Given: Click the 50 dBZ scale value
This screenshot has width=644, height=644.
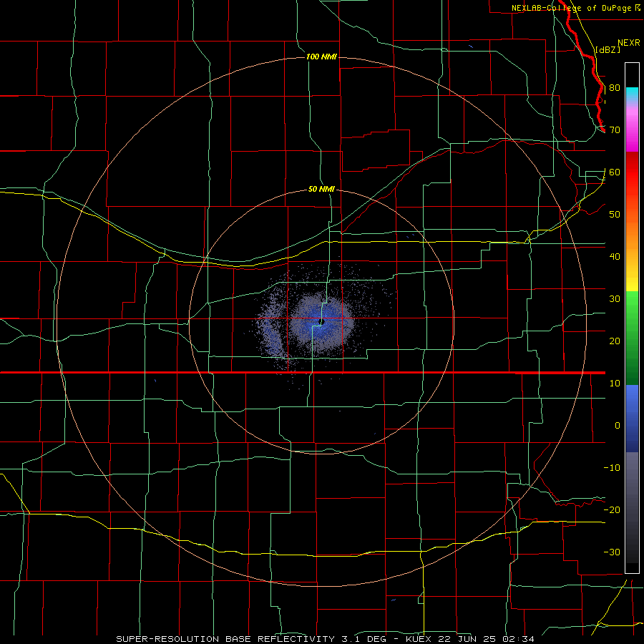Looking at the screenshot, I should pyautogui.click(x=615, y=215).
